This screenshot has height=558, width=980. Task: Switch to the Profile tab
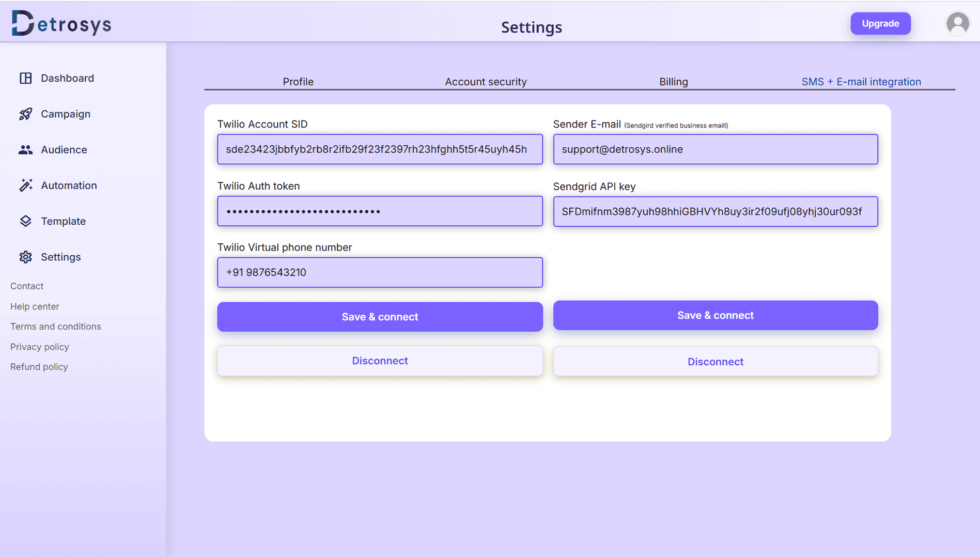[x=298, y=82]
